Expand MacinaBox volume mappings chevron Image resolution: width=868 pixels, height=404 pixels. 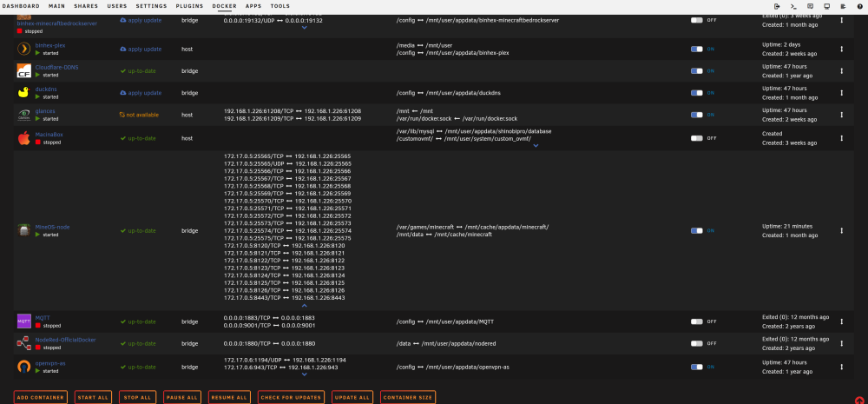pos(536,146)
